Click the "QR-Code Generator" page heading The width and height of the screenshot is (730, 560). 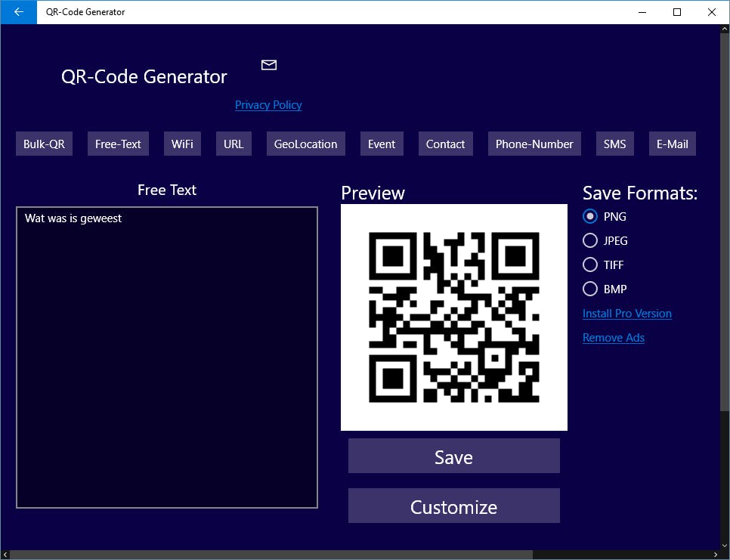click(x=144, y=76)
